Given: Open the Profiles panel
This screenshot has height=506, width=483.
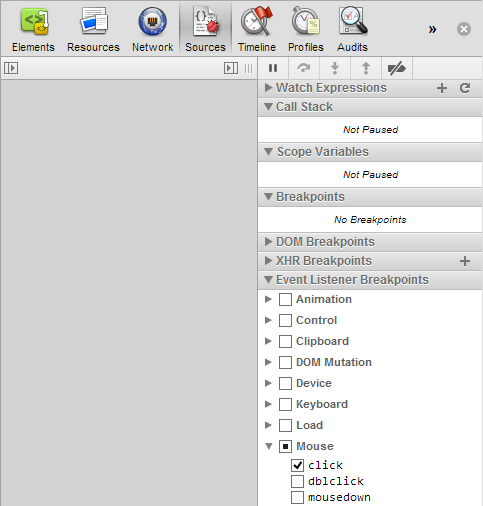Looking at the screenshot, I should coord(306,29).
